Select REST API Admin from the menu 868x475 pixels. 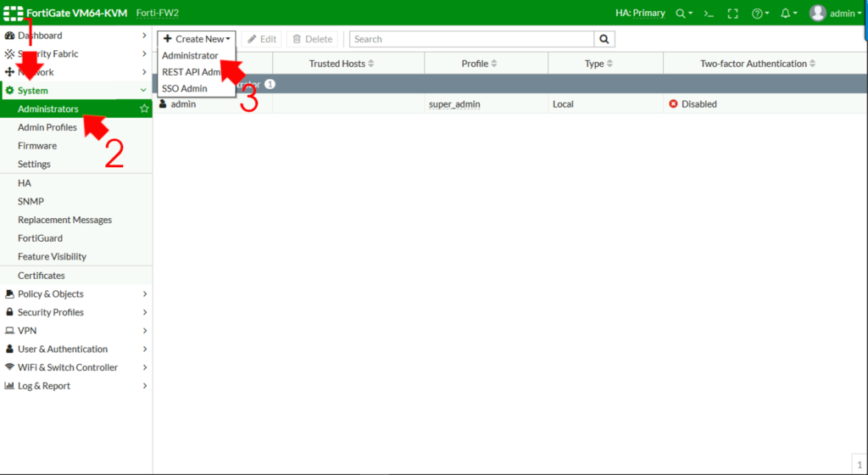[x=192, y=72]
